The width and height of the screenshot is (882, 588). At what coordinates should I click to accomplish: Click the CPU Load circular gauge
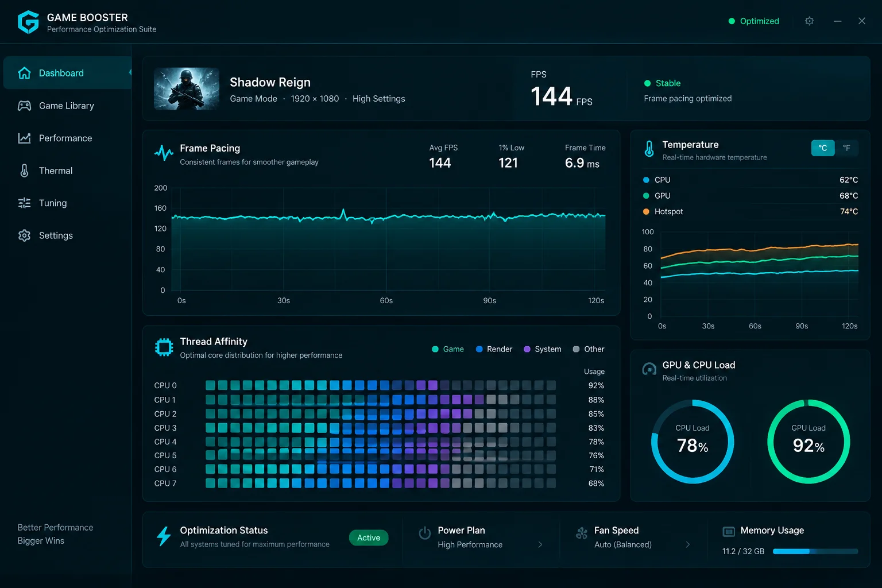(693, 442)
